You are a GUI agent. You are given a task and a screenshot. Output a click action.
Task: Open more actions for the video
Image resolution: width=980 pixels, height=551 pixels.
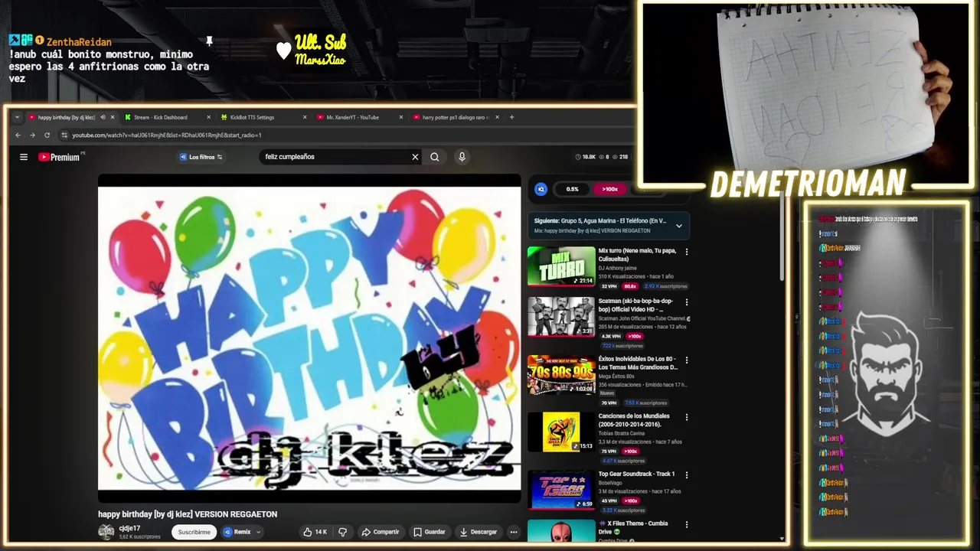tap(514, 532)
